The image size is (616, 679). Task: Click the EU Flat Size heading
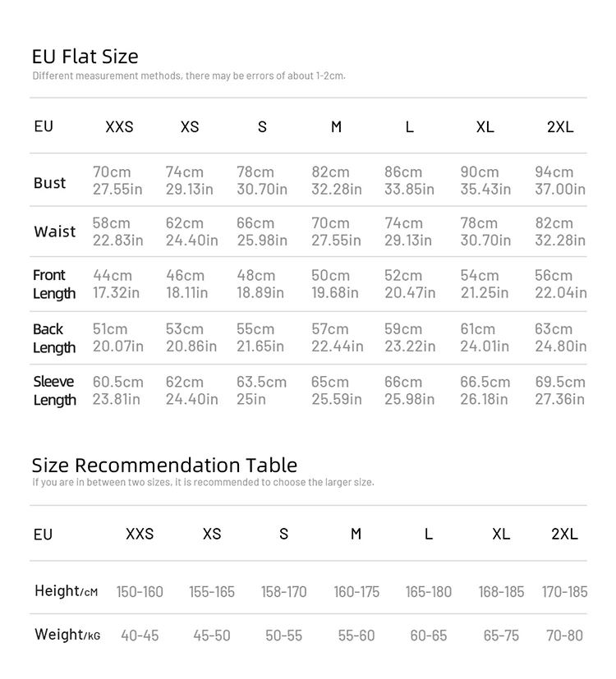(x=85, y=57)
